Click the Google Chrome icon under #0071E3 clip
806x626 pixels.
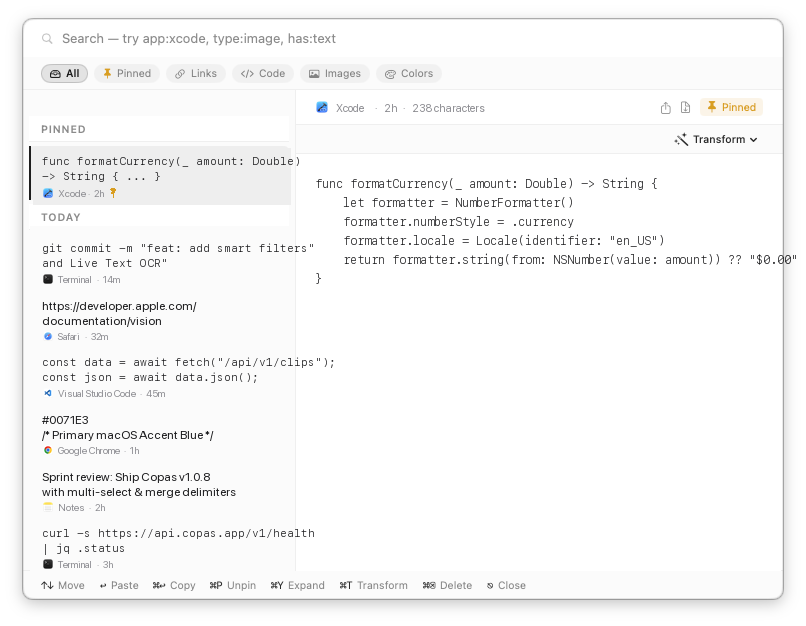pos(48,451)
